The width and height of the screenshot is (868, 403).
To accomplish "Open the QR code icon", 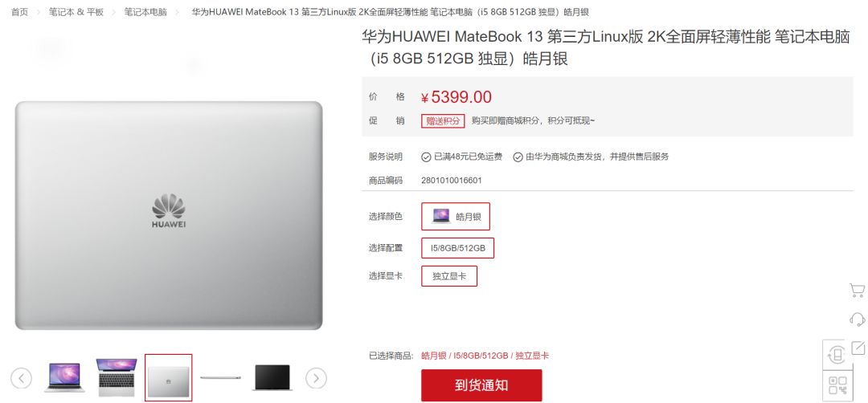I will (837, 385).
